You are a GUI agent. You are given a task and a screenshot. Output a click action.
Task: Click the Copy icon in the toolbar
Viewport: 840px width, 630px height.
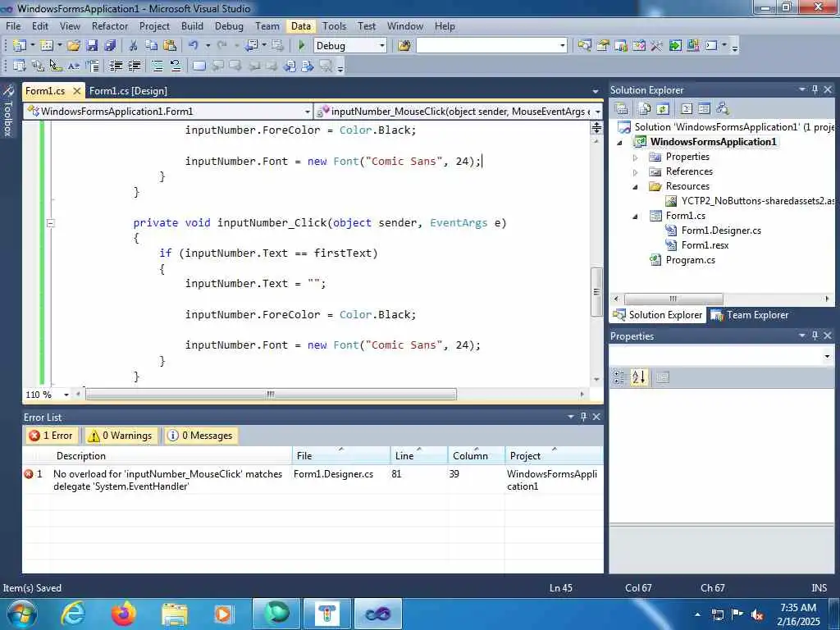[151, 46]
